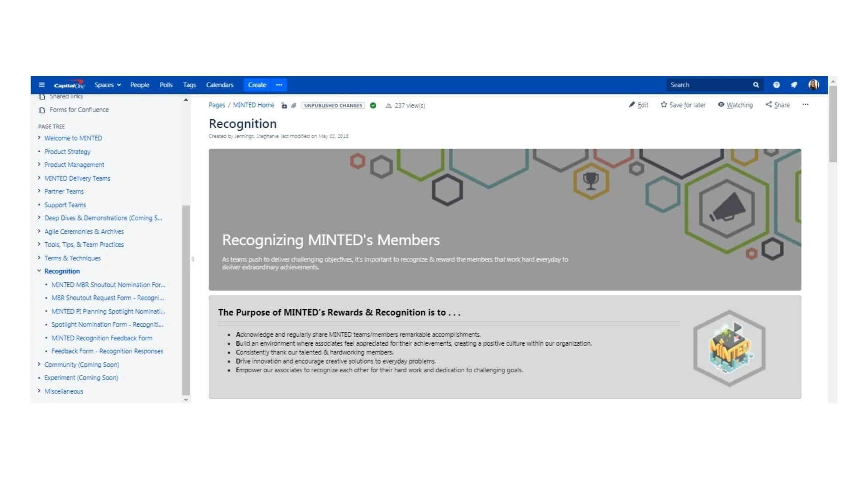Image resolution: width=868 pixels, height=488 pixels.
Task: Expand Terms & Techniques node
Action: coord(39,258)
